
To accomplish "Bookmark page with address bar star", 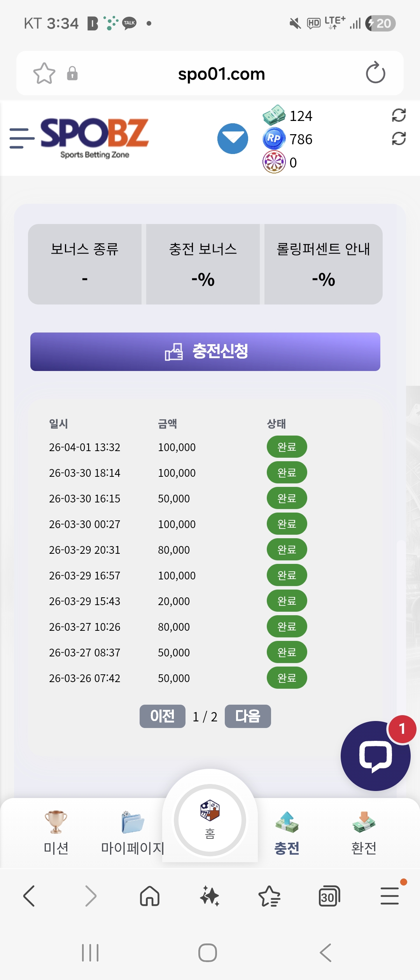I will pos(44,73).
